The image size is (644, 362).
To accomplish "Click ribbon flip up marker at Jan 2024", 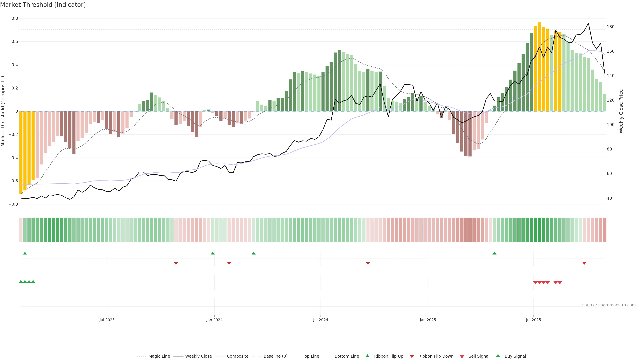I will pos(213,253).
